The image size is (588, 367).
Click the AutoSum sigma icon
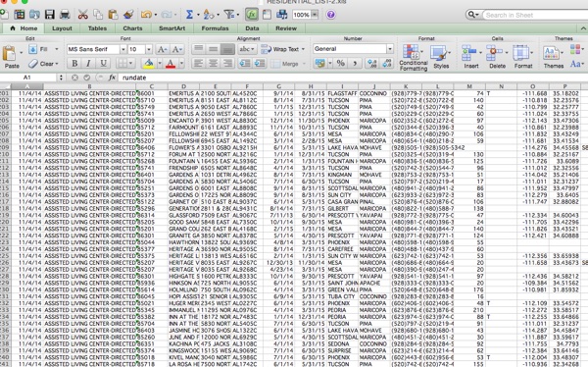[x=189, y=15]
